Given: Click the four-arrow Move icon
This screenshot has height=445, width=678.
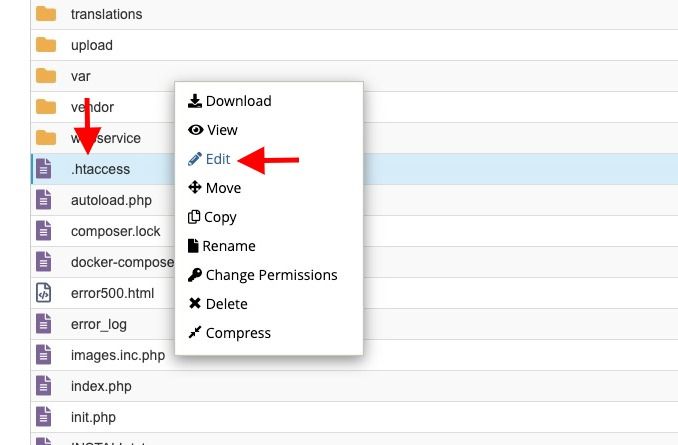Looking at the screenshot, I should tap(195, 187).
